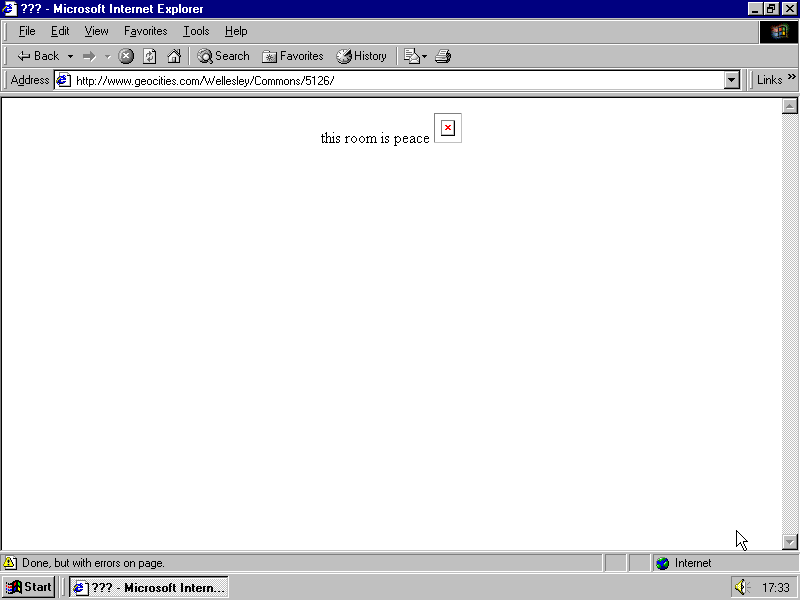Screen dimensions: 800x600
Task: Click the broken image placeholder
Action: coord(447,128)
